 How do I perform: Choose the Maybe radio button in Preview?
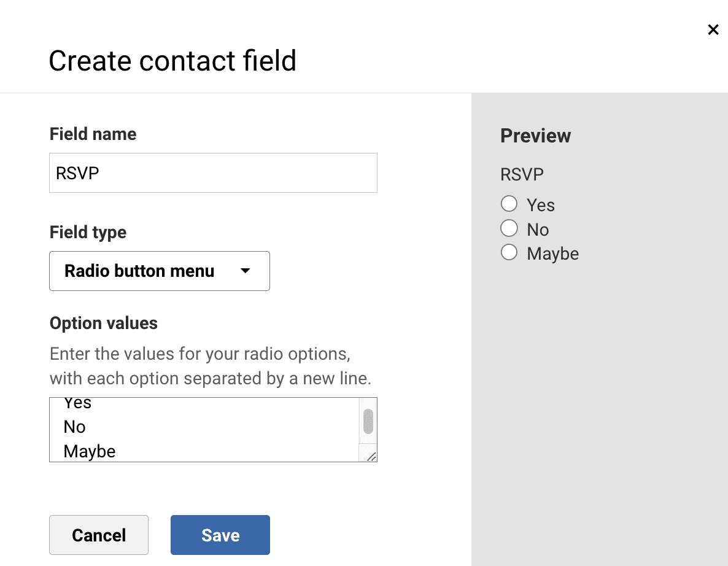click(509, 252)
